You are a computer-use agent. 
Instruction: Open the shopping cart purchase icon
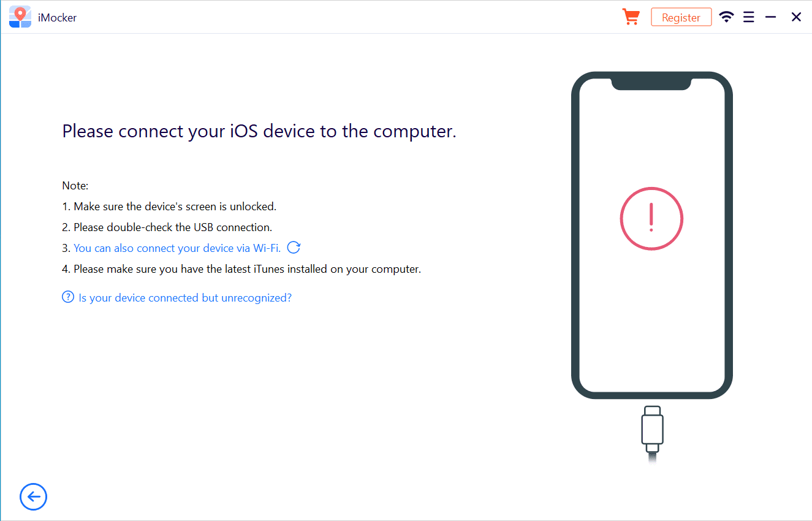(x=631, y=17)
